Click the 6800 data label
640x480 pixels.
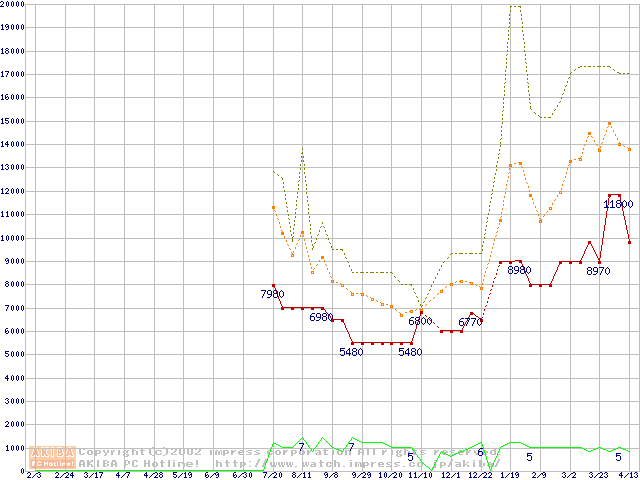tap(420, 321)
